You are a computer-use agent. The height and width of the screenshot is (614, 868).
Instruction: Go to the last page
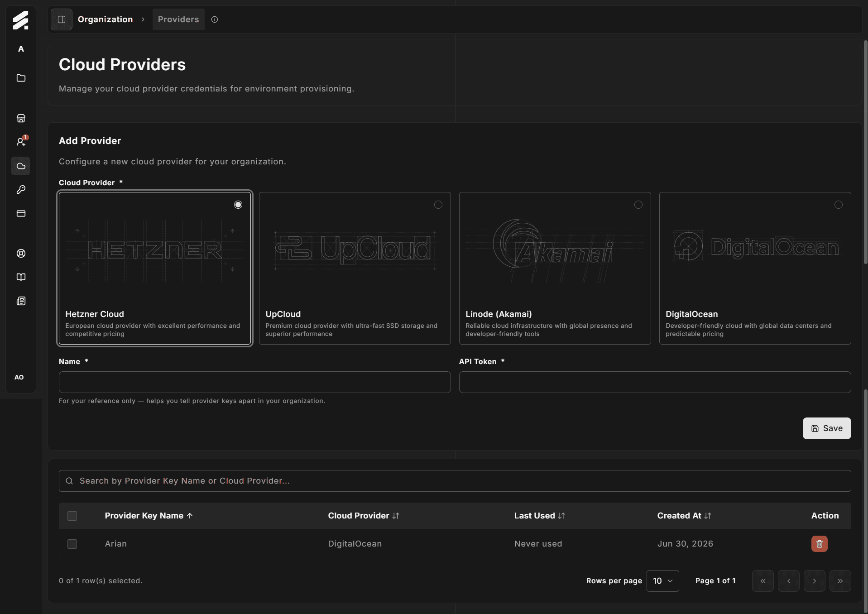(840, 581)
